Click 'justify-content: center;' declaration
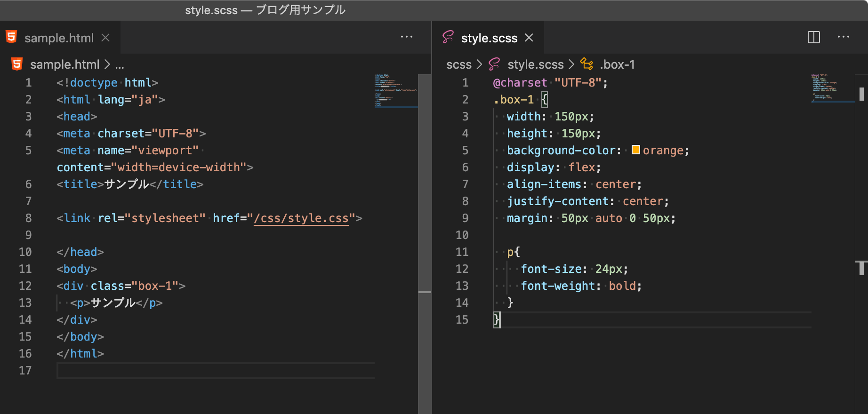Viewport: 868px width, 414px height. [588, 201]
